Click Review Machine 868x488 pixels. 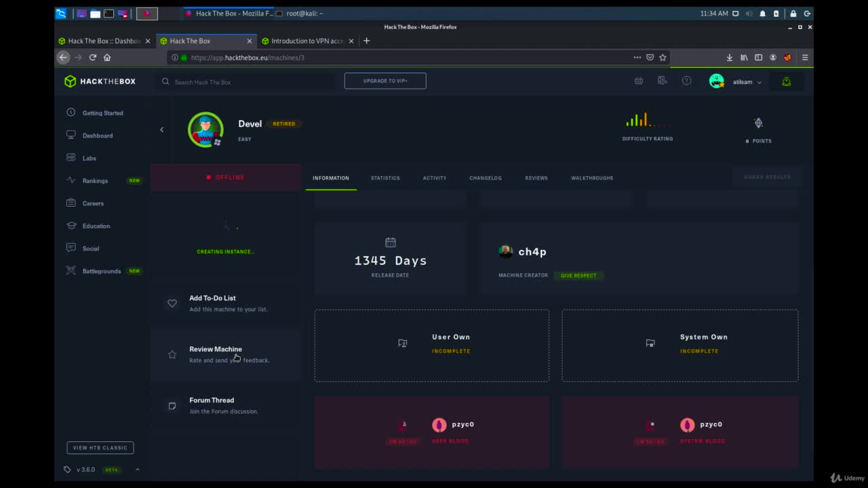tap(226, 354)
